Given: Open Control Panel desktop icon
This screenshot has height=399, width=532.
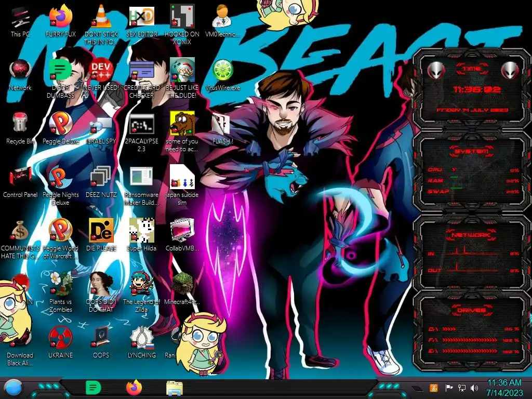Looking at the screenshot, I should (x=20, y=182).
